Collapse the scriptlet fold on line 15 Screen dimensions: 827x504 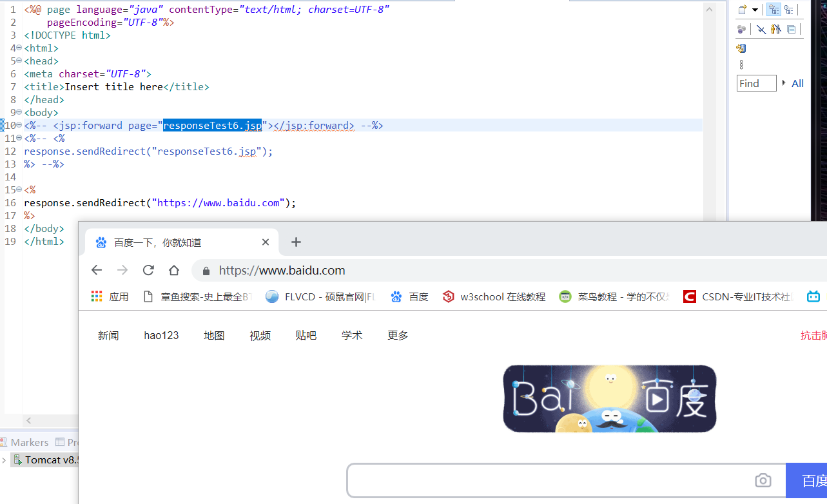tap(19, 190)
